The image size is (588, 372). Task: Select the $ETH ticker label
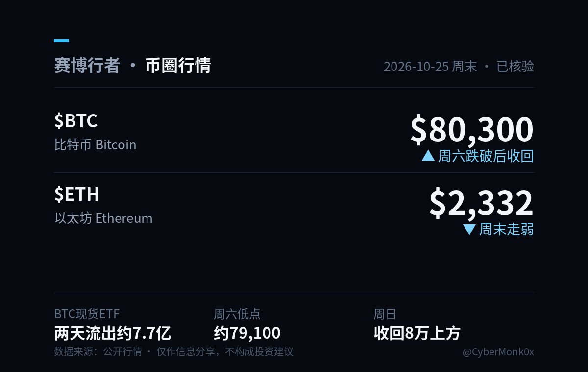coord(76,194)
